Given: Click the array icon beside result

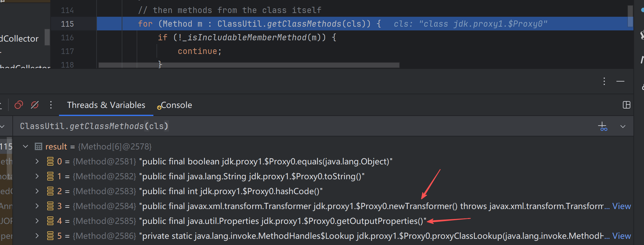Looking at the screenshot, I should click(39, 146).
